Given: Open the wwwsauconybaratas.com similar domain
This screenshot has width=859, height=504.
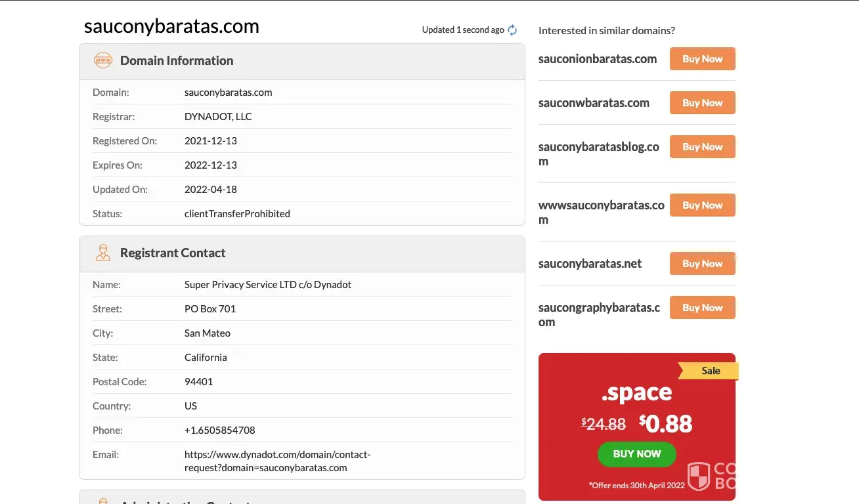Looking at the screenshot, I should pyautogui.click(x=602, y=213).
